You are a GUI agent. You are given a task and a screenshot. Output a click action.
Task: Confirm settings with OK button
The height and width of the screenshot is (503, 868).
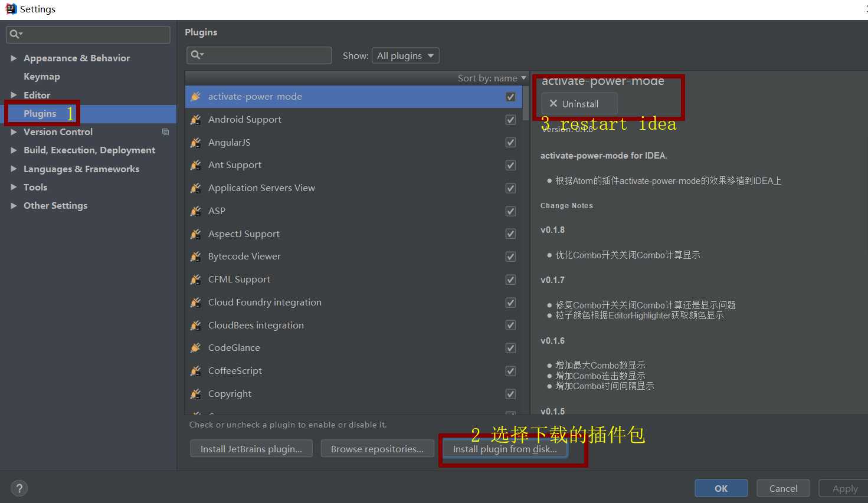click(x=721, y=488)
